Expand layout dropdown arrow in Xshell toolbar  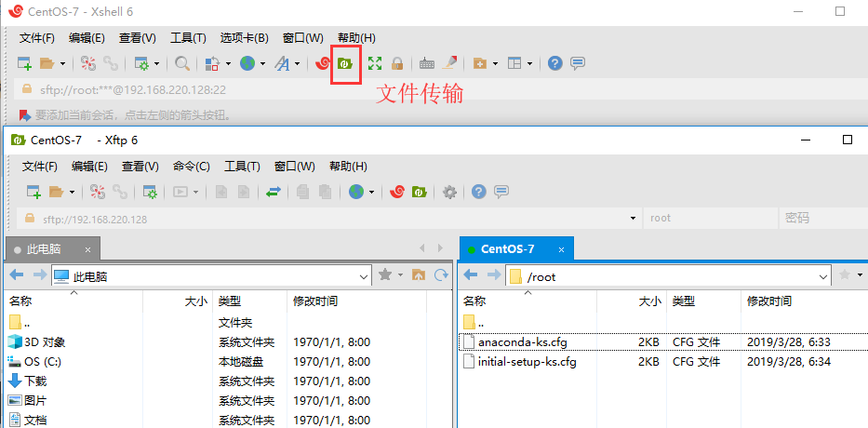pos(529,64)
